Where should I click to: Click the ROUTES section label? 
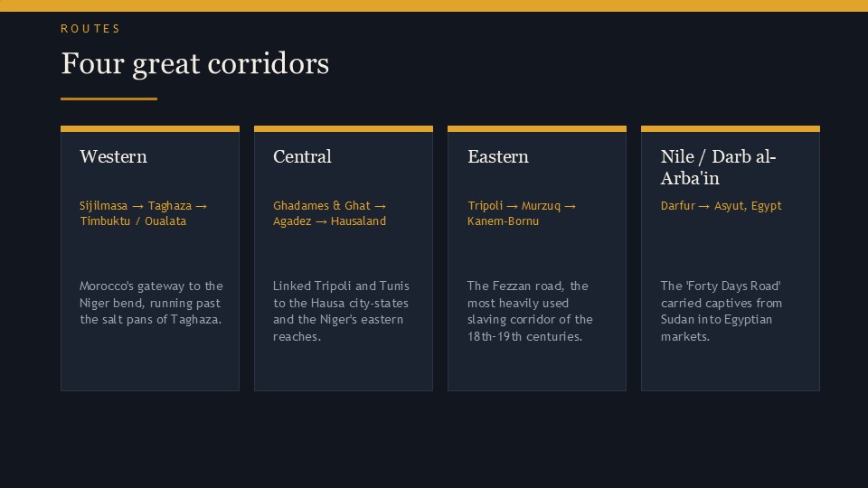[90, 29]
